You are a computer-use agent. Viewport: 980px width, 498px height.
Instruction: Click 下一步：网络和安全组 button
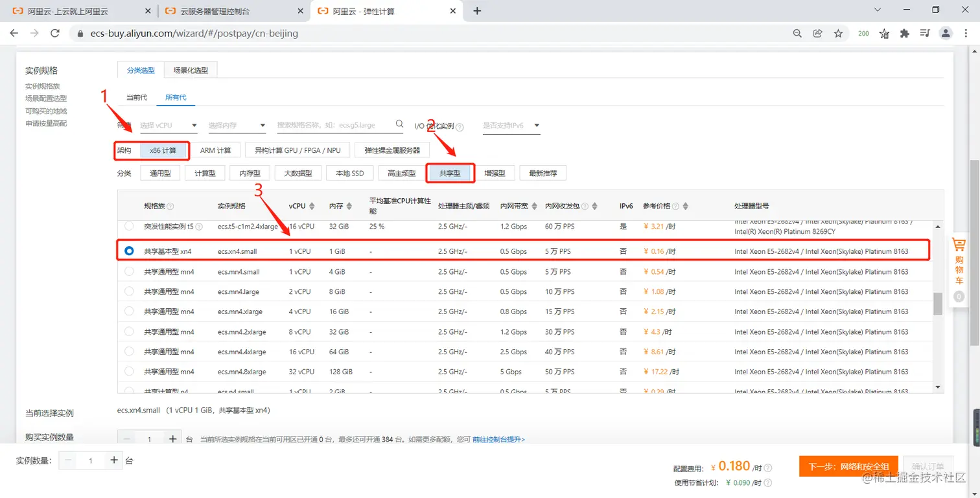848,466
